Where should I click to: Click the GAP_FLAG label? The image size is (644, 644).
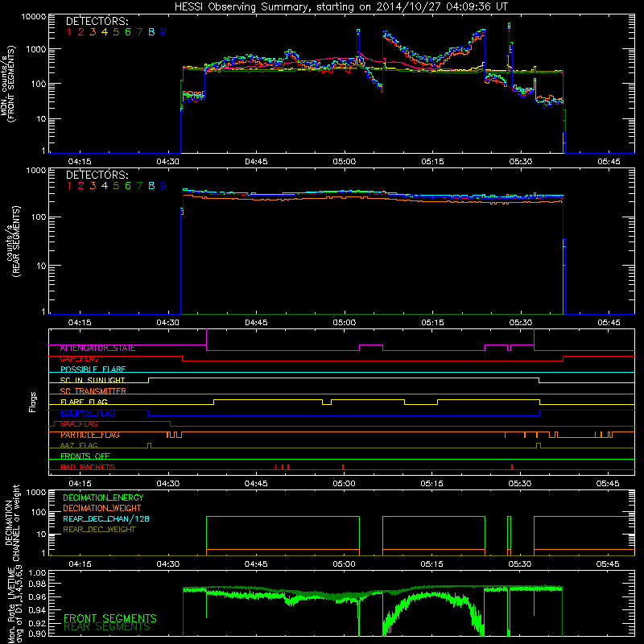pyautogui.click(x=79, y=359)
